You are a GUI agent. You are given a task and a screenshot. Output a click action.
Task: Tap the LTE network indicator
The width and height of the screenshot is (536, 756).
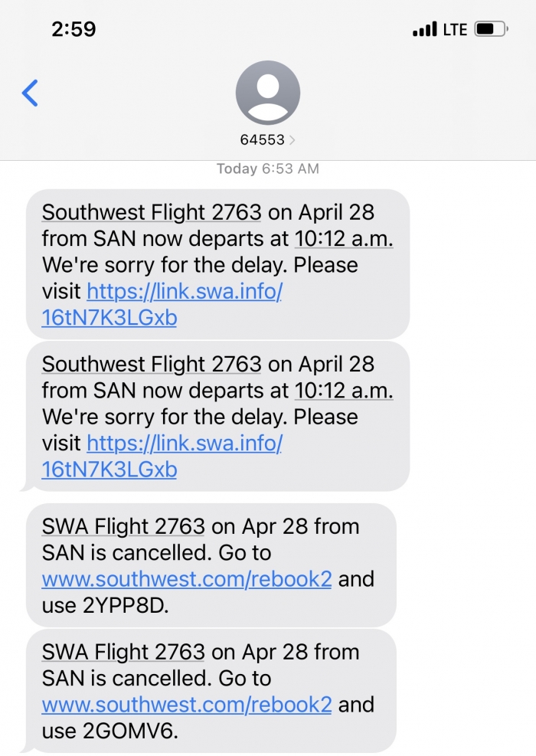coord(455,30)
